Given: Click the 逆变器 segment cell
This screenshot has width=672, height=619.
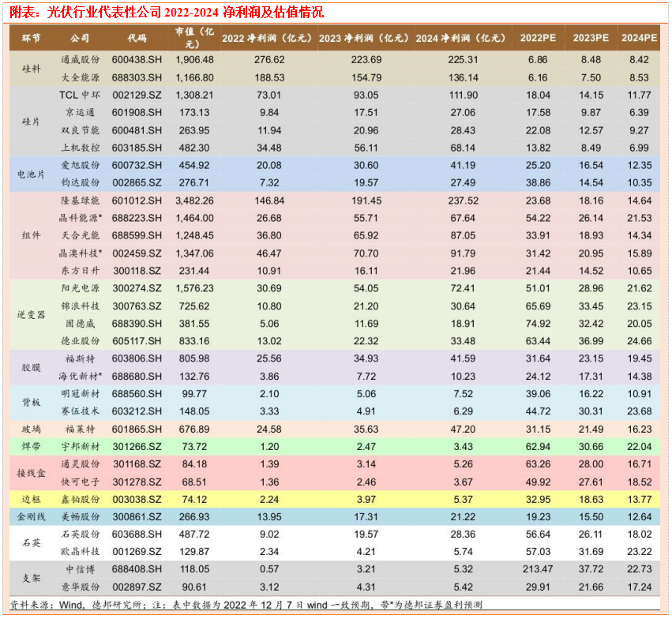Looking at the screenshot, I should click(31, 315).
